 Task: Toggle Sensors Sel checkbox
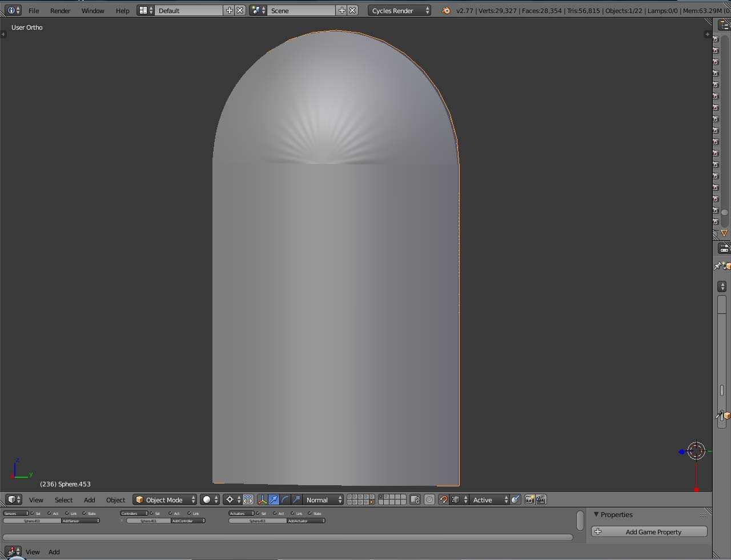[33, 513]
